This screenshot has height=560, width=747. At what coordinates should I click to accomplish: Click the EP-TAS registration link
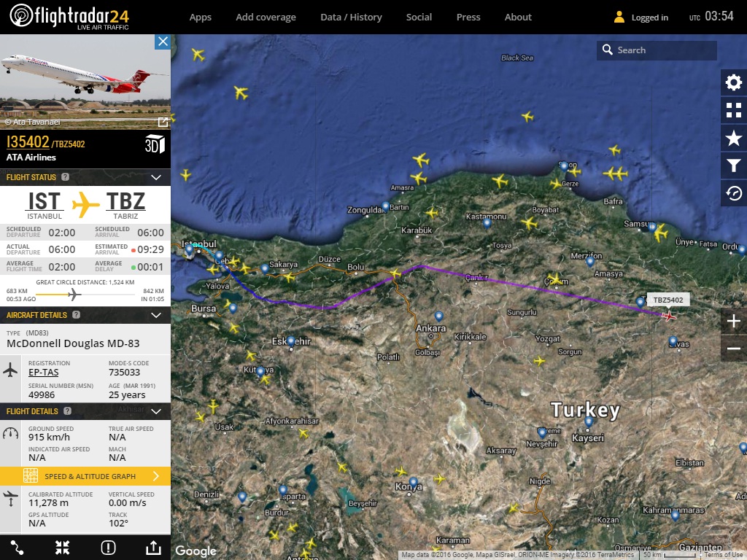pos(44,373)
